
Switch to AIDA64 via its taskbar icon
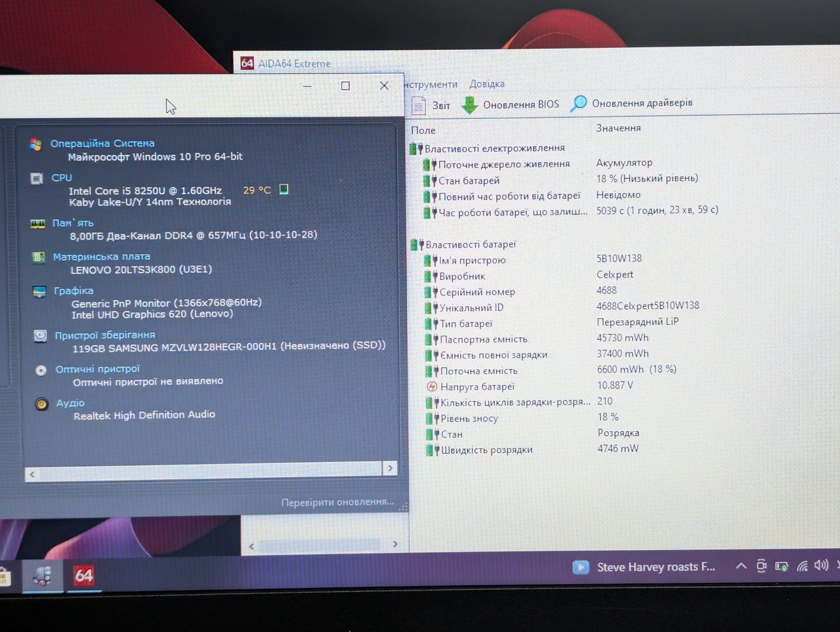click(83, 576)
